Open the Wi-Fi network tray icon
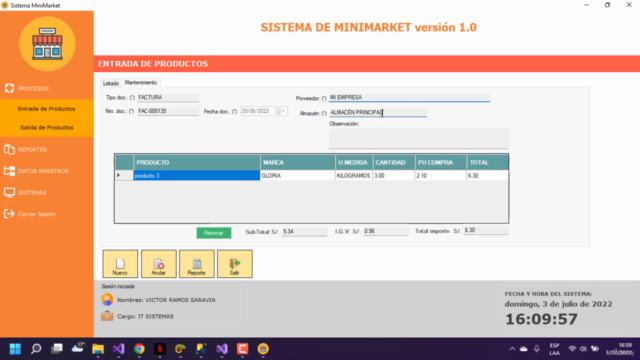The image size is (640, 360). click(572, 349)
